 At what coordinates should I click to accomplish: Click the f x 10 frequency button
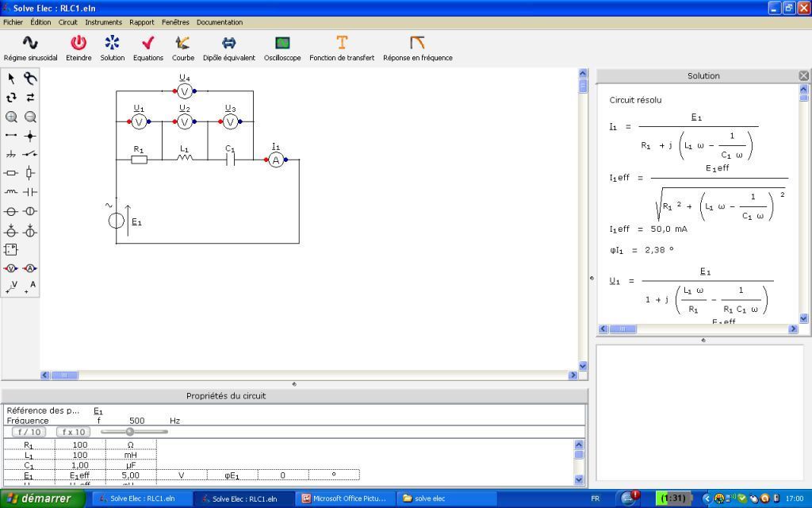[x=73, y=432]
